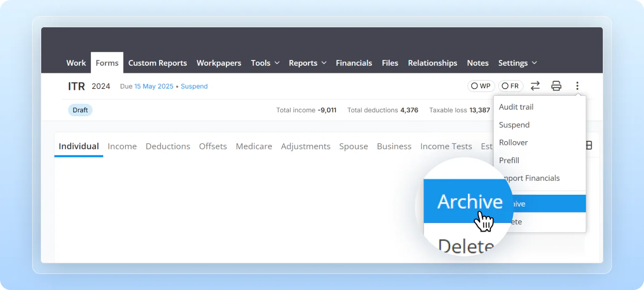Click the swap arrows icon

[535, 86]
